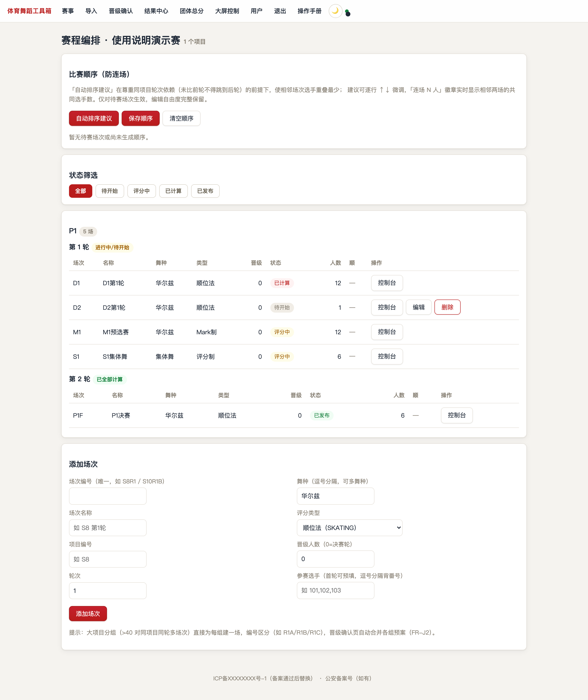Filter sessions by 待开始
The image size is (588, 700).
110,191
